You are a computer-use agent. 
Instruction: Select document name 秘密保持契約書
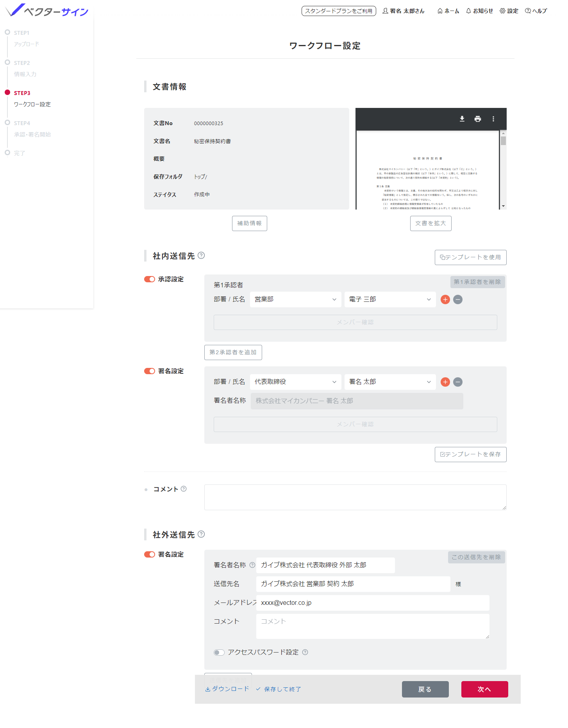(213, 141)
